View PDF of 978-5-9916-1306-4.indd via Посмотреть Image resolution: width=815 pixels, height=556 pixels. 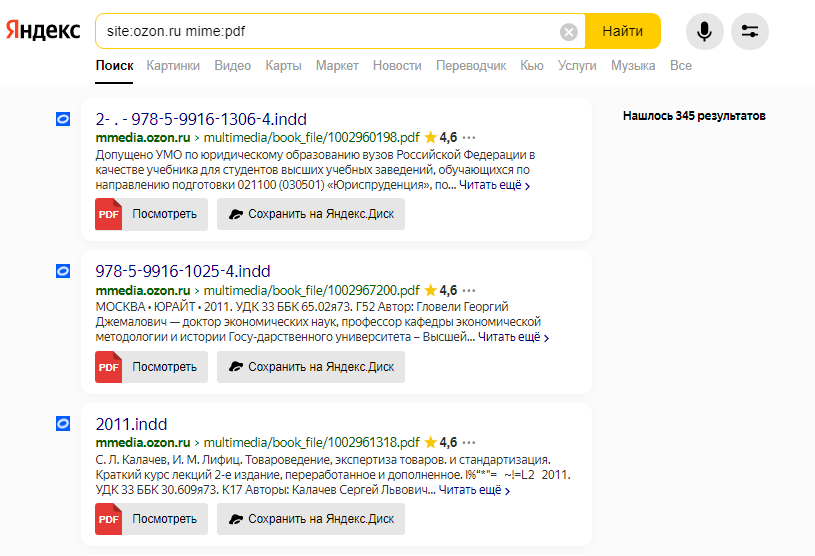(164, 214)
